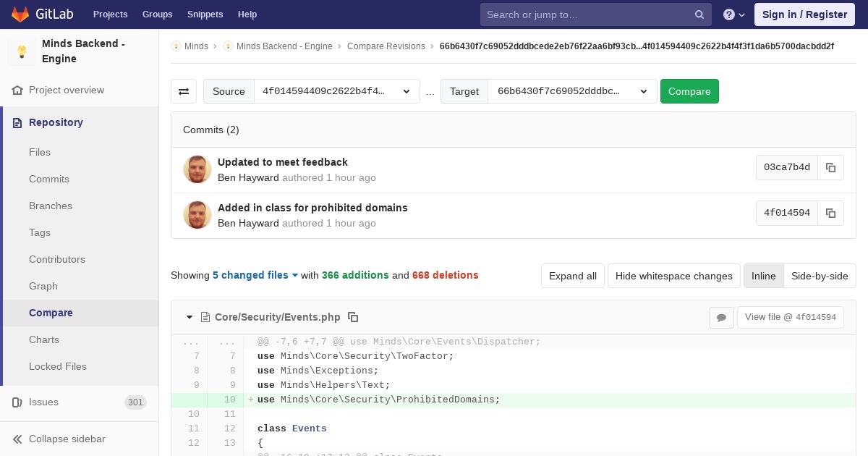
Task: Open the help menu icon
Action: (734, 14)
